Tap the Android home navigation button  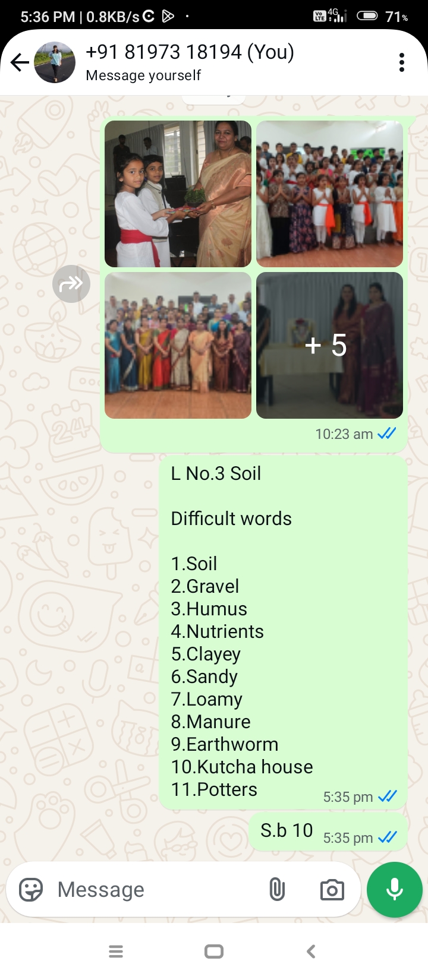point(214,951)
